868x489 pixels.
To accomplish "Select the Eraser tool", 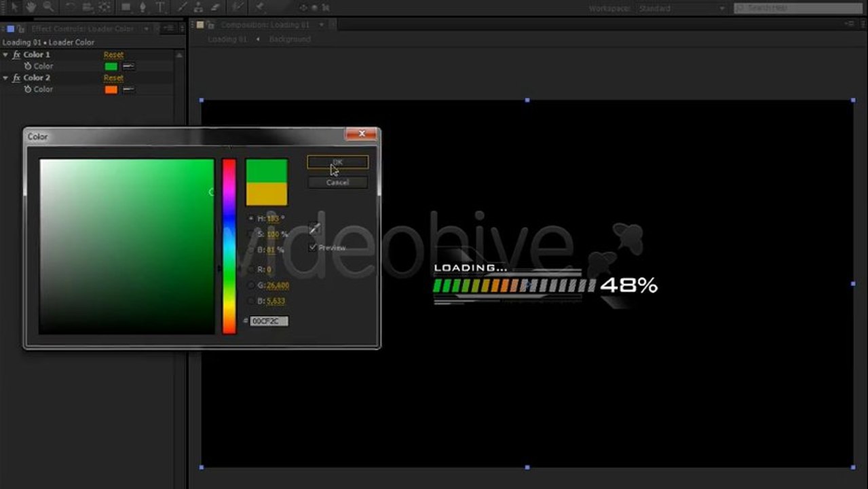I will (216, 7).
